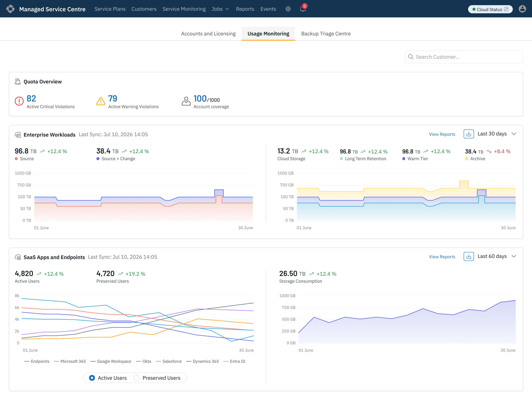Viewport: 532px width, 400px height.
Task: Click Source trend arrow icon
Action: pyautogui.click(x=42, y=151)
